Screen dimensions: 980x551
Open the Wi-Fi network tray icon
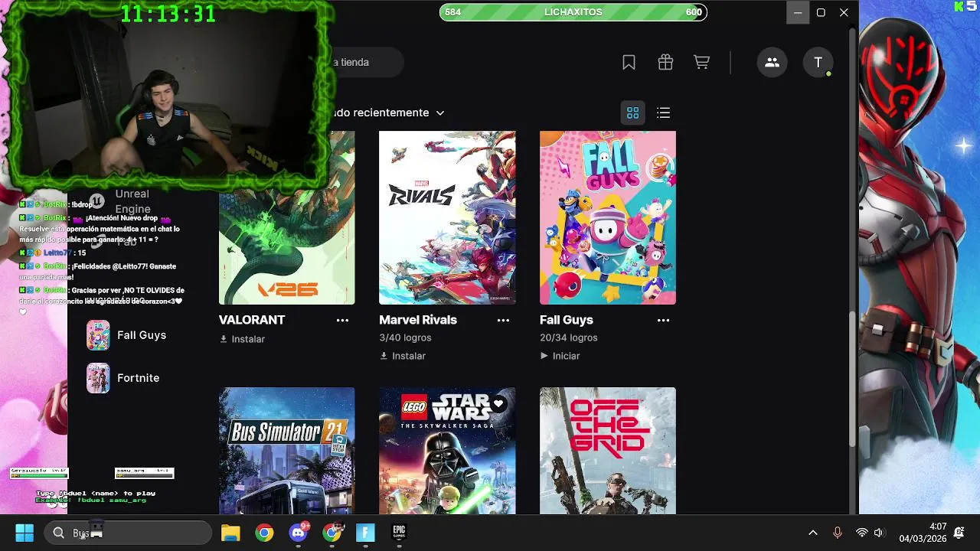click(862, 533)
